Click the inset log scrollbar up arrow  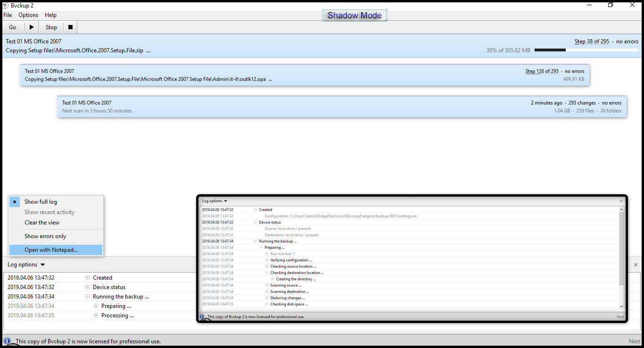pos(621,209)
